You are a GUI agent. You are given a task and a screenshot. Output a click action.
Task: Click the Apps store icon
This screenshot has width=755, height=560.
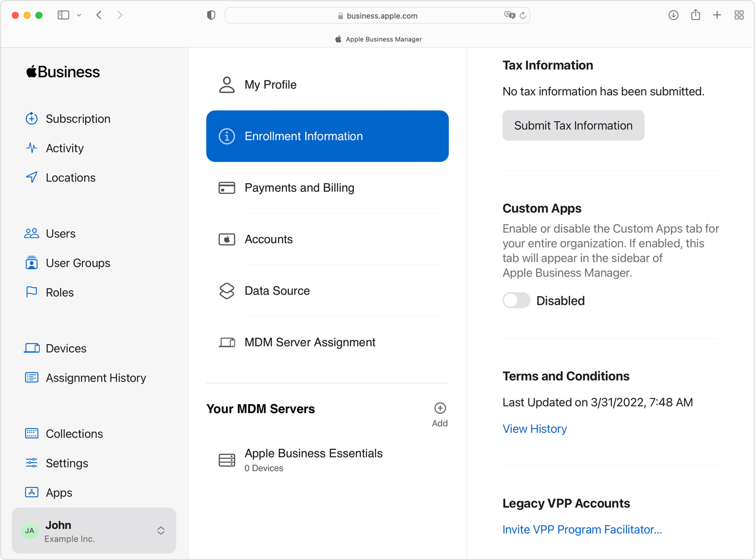coord(31,492)
